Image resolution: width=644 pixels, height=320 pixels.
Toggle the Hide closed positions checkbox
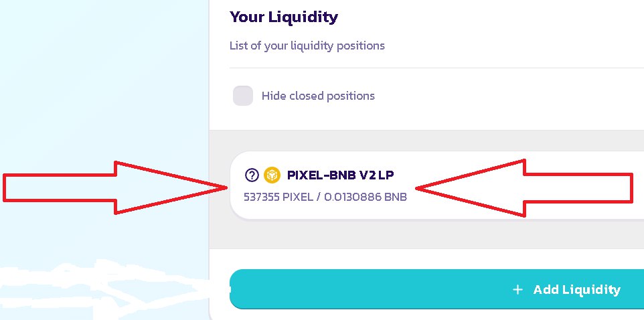242,96
